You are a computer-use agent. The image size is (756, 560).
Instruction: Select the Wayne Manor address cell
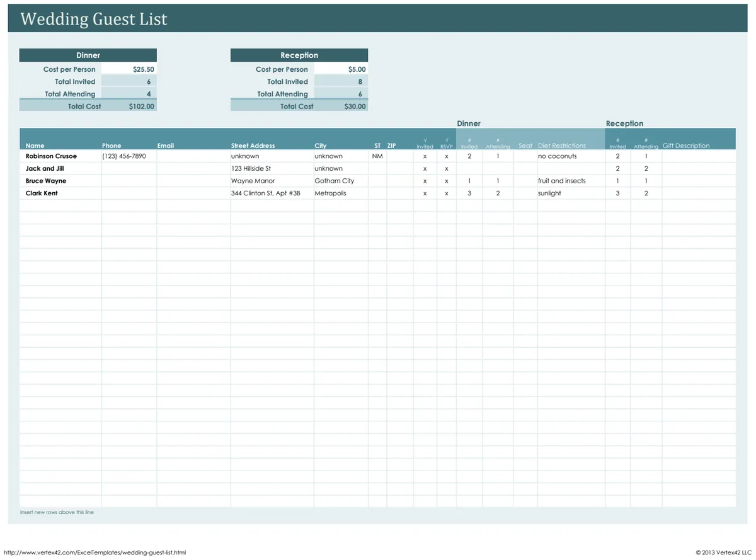272,181
